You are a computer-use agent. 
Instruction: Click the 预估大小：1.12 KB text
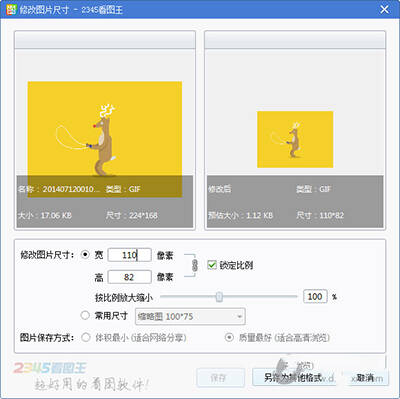(x=241, y=215)
